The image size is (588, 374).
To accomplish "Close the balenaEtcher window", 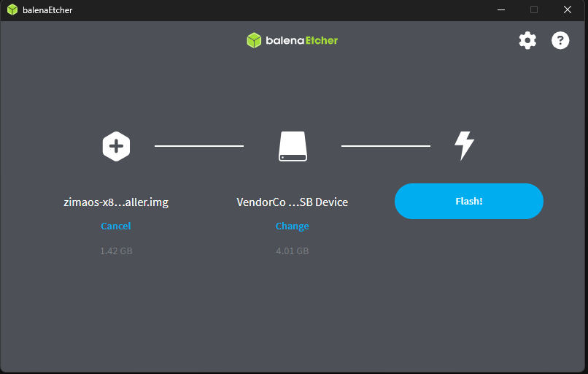I will [x=568, y=10].
